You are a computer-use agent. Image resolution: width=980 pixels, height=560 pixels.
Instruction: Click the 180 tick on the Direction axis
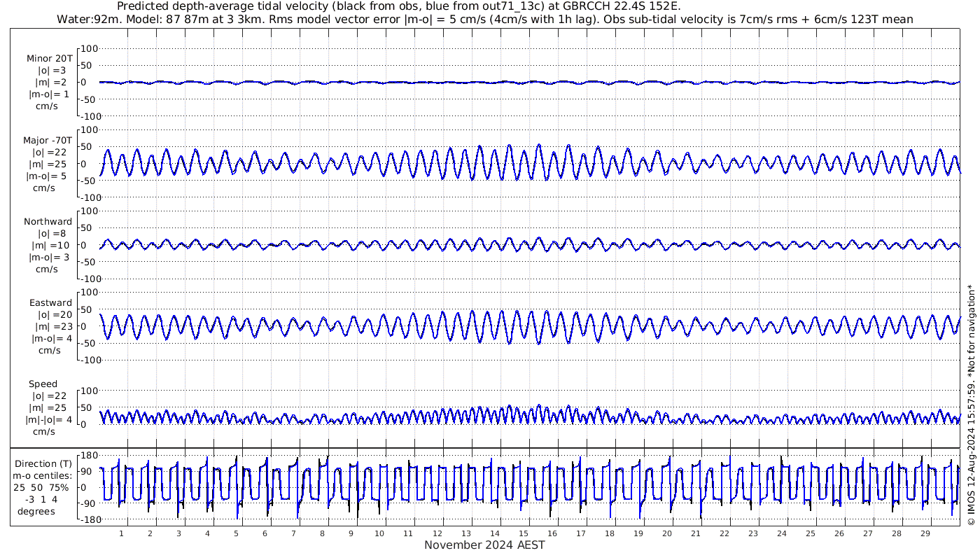pos(87,455)
